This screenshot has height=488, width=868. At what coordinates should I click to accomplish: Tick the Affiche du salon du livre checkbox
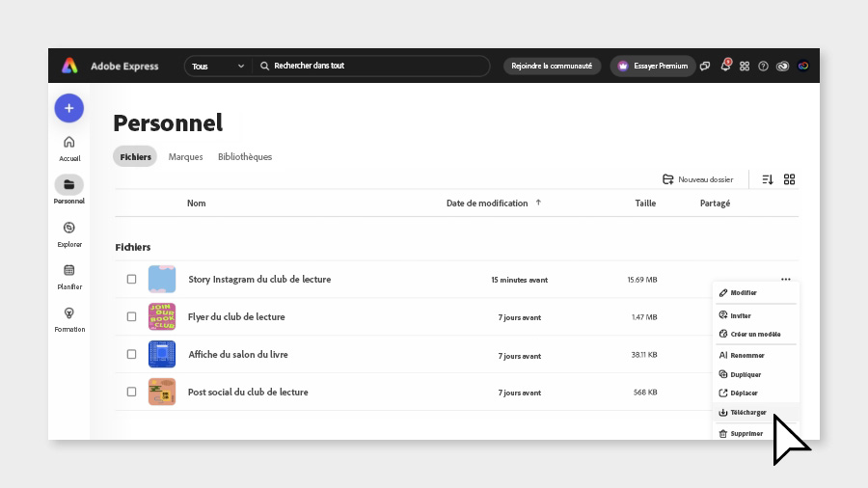pos(131,354)
